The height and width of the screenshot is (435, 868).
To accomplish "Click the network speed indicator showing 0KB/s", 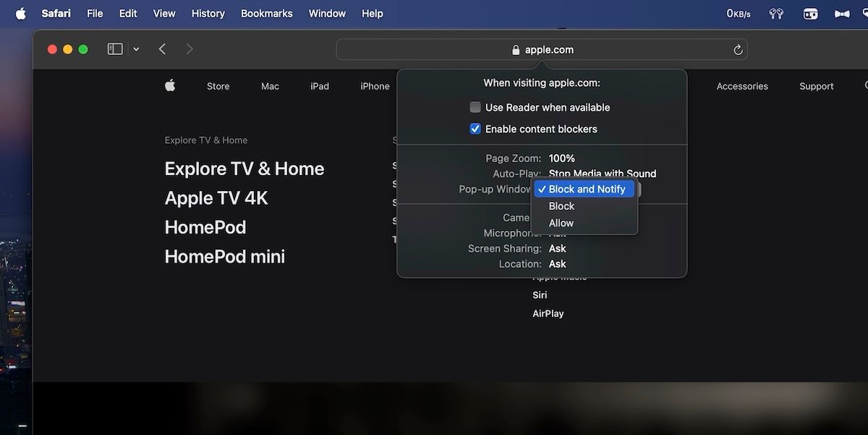I will [x=737, y=12].
